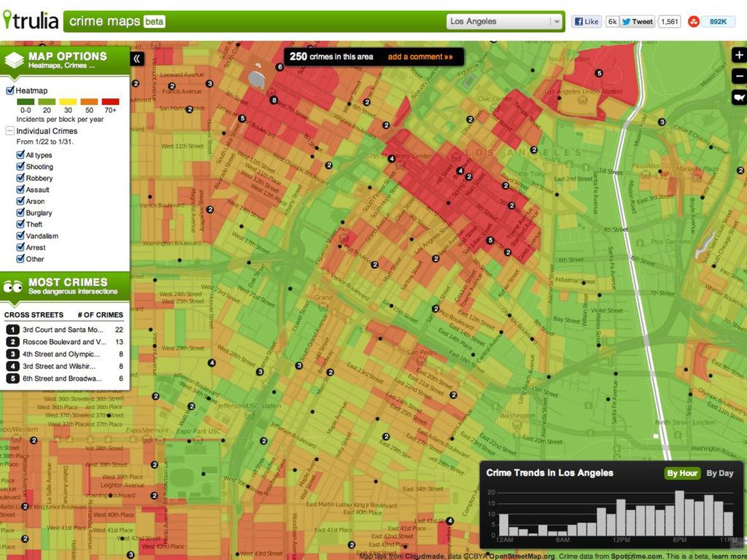747x560 pixels.
Task: Click the orange 50 legend swatch
Action: 89,101
